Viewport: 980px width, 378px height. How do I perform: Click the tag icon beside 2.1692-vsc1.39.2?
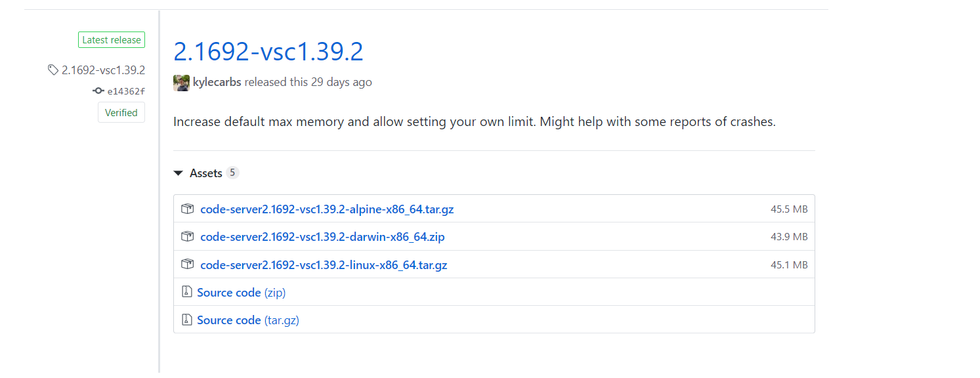53,70
